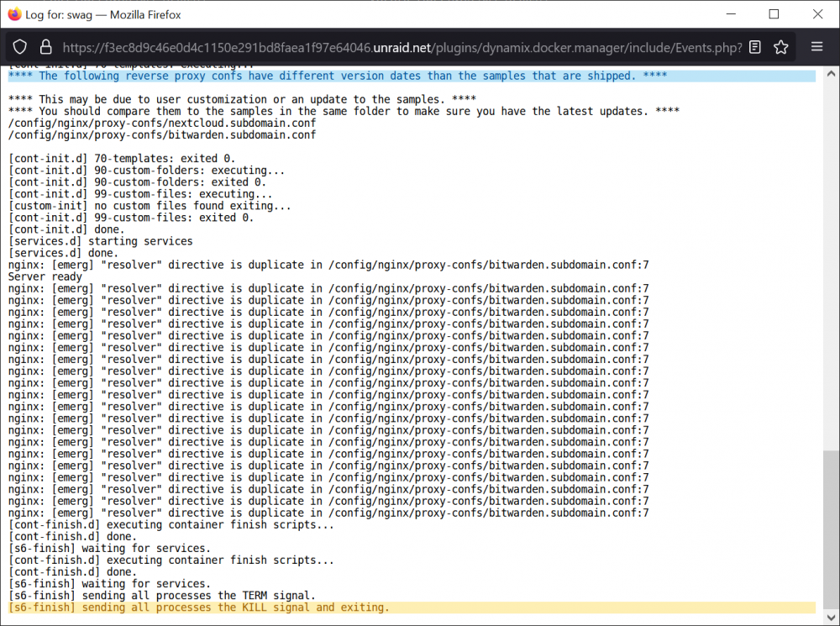Click the 'Server ready' log line
840x626 pixels.
(x=45, y=276)
